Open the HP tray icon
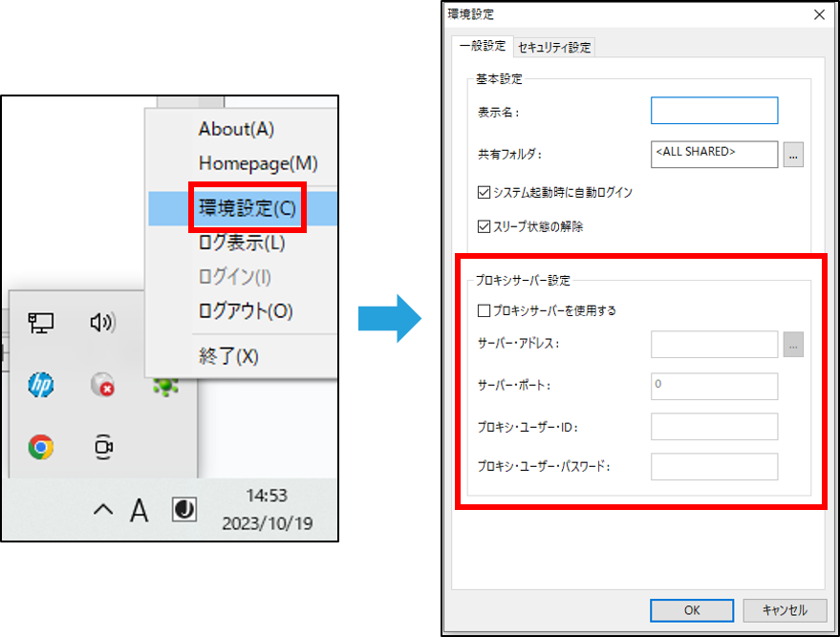840x637 pixels. coord(41,384)
